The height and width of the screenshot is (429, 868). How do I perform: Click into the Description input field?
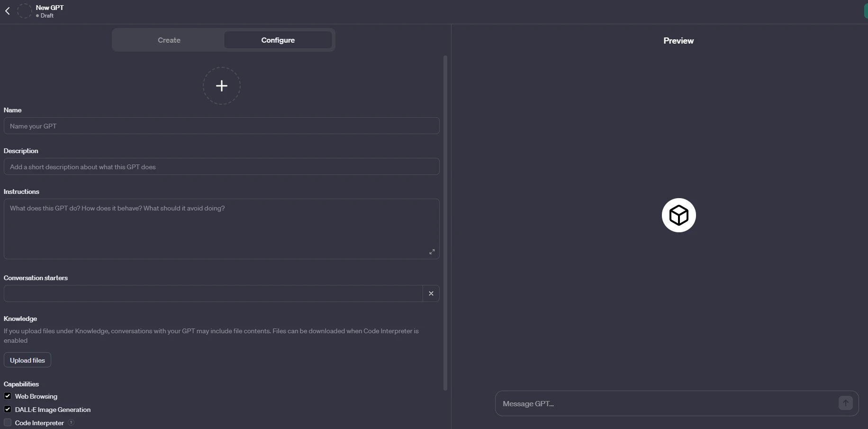pyautogui.click(x=222, y=166)
